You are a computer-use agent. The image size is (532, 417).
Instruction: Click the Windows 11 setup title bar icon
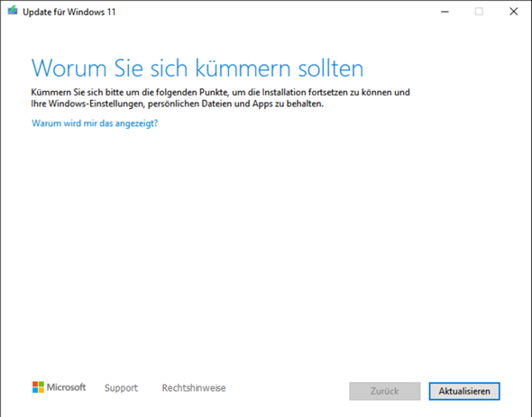13,11
